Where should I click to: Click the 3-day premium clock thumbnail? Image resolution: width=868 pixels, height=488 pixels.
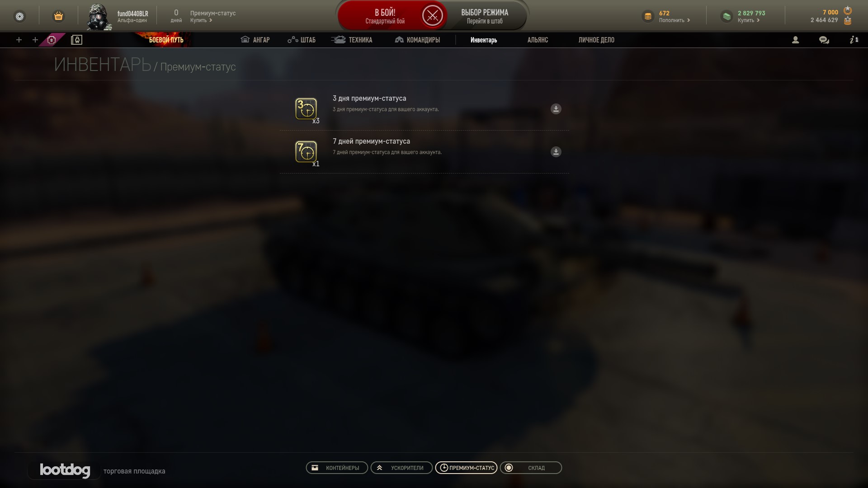click(x=306, y=109)
